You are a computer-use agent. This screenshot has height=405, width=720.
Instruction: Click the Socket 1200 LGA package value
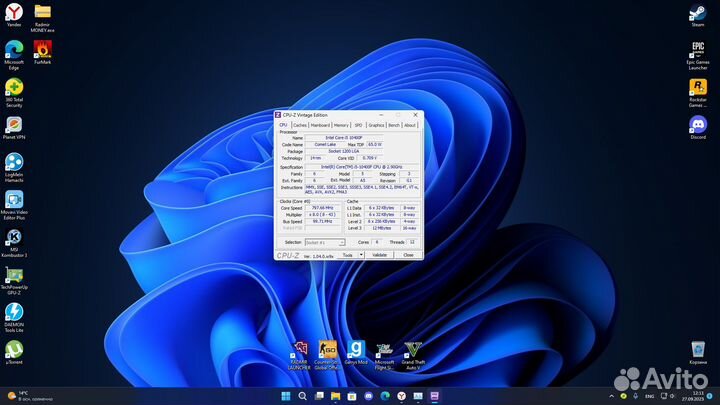click(x=344, y=151)
